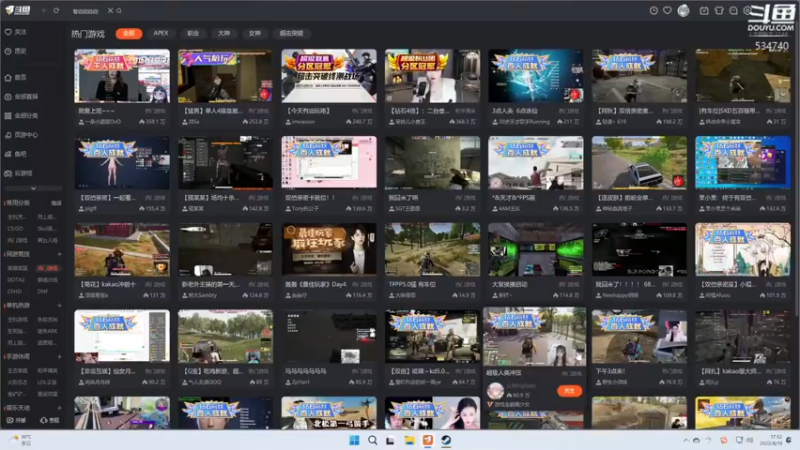Open the orange Douyu app taskbar icon

coord(428,440)
